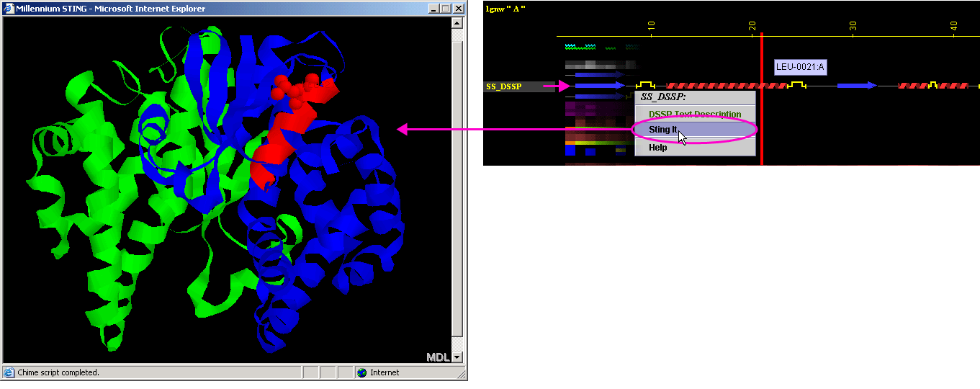Click the blue strand arrow near residue 30
This screenshot has height=389, width=980.
coord(857,86)
